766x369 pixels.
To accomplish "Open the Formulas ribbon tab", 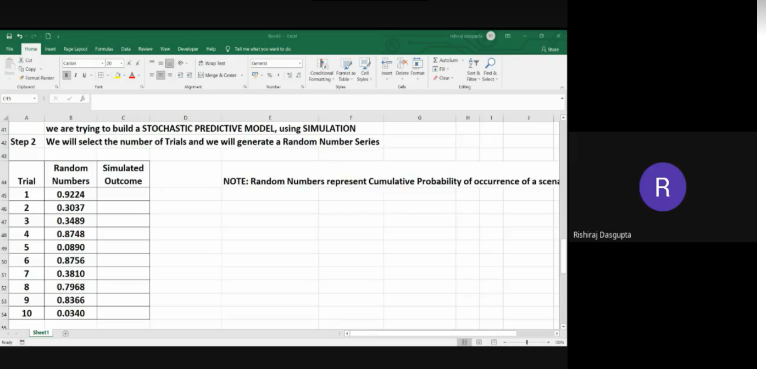I will 104,49.
